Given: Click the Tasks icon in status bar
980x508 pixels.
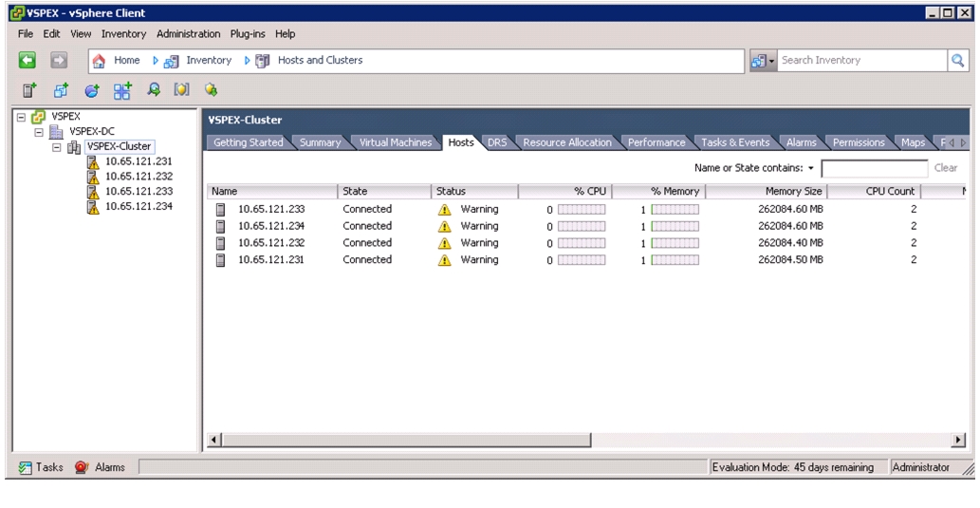Looking at the screenshot, I should click(25, 467).
